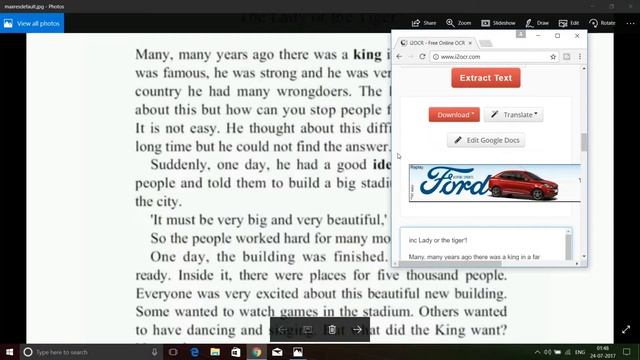Image resolution: width=640 pixels, height=360 pixels.
Task: Go to next photo arrow
Action: point(357,330)
